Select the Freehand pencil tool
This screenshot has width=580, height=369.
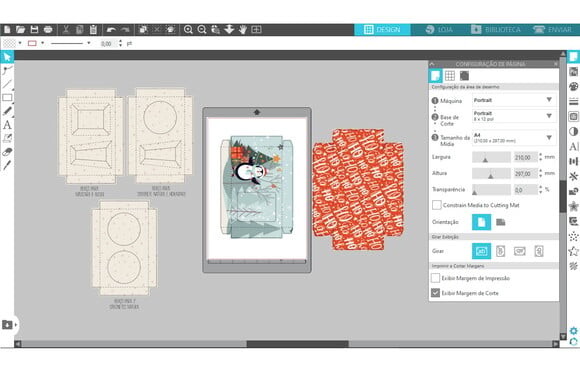pyautogui.click(x=7, y=111)
